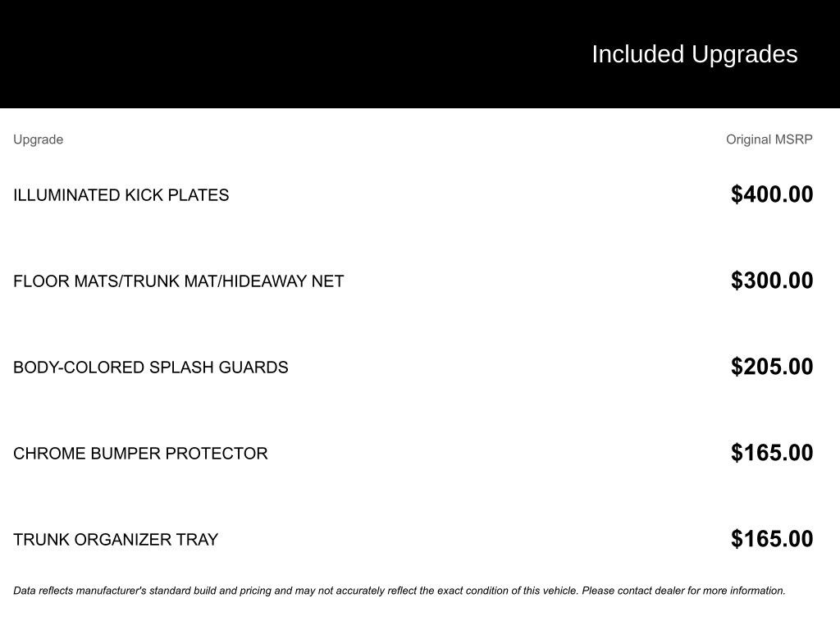Click the $400.00 price
The height and width of the screenshot is (630, 840).
click(x=772, y=194)
